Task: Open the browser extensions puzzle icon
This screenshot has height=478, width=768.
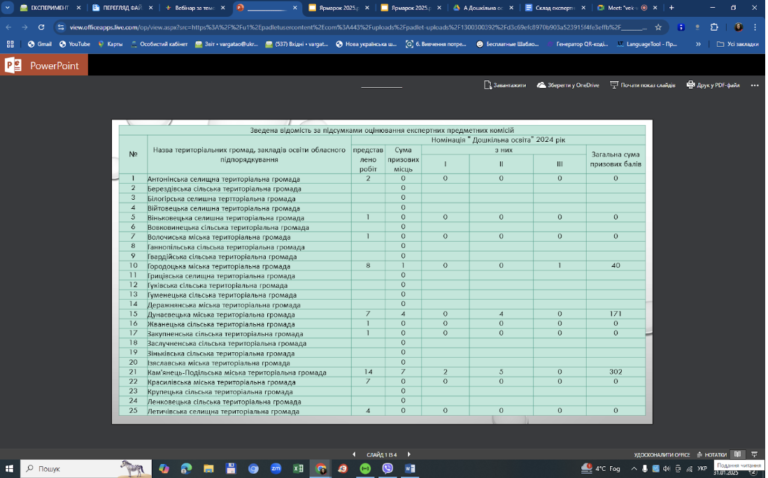Action: click(x=714, y=27)
